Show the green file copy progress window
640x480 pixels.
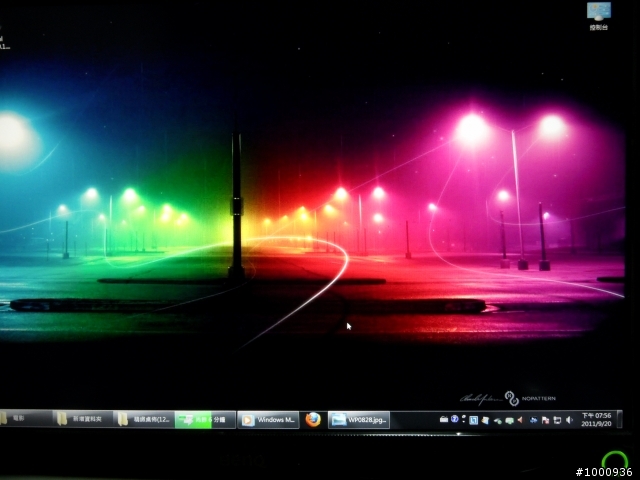205,420
